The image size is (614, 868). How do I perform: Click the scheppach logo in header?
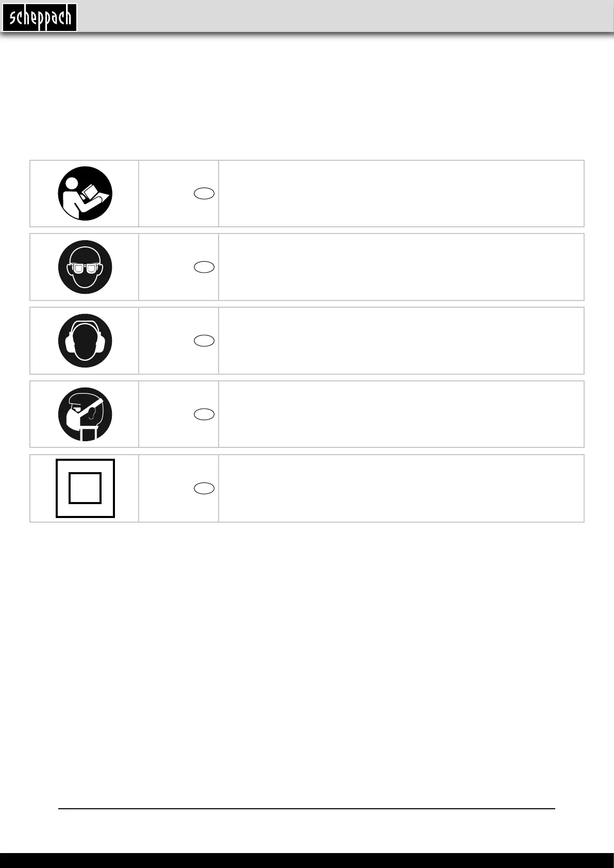click(x=40, y=18)
